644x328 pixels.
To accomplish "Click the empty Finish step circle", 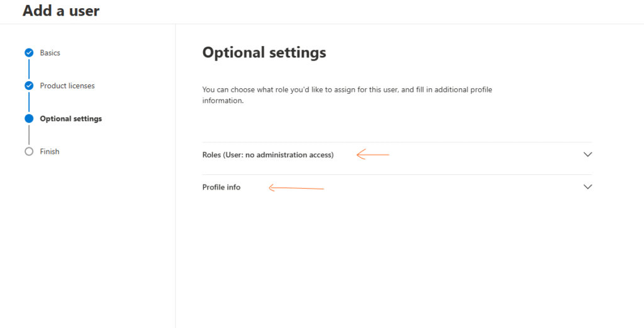I will pos(29,152).
